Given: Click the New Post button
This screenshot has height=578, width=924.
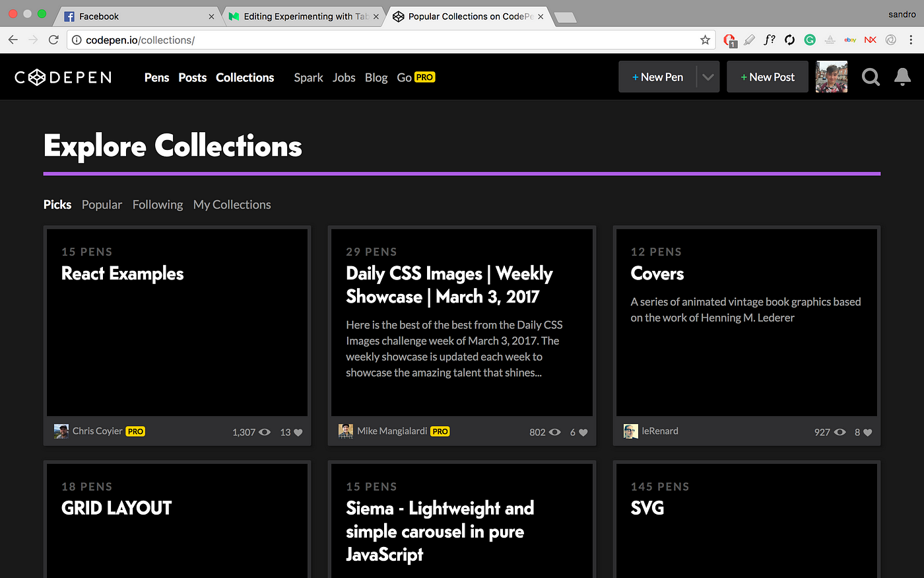Looking at the screenshot, I should pos(768,77).
